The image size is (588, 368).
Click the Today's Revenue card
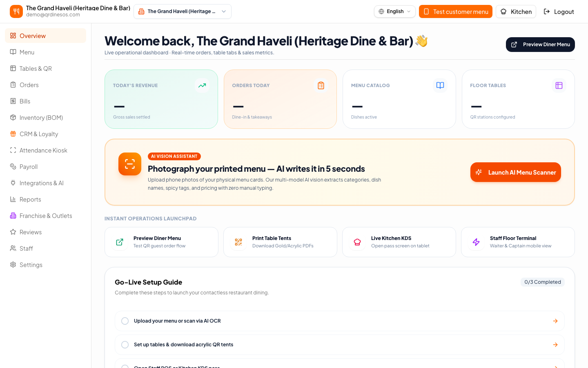(161, 99)
